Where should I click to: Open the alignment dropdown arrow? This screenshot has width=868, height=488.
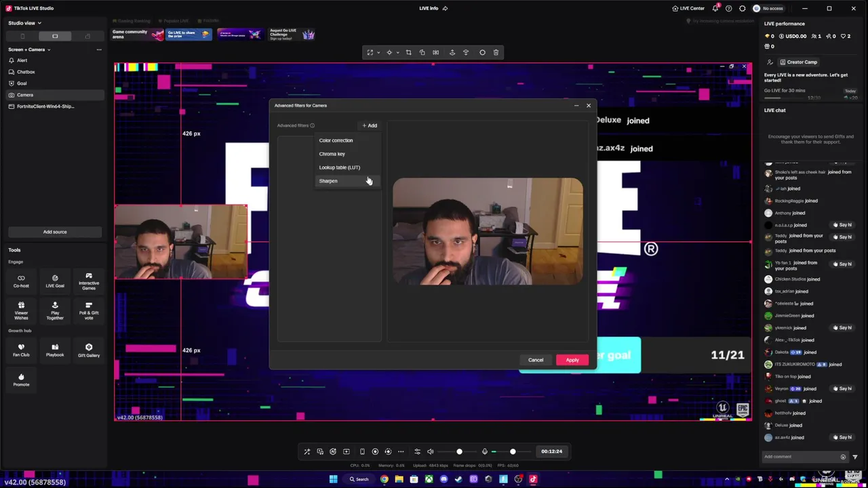[x=397, y=52]
